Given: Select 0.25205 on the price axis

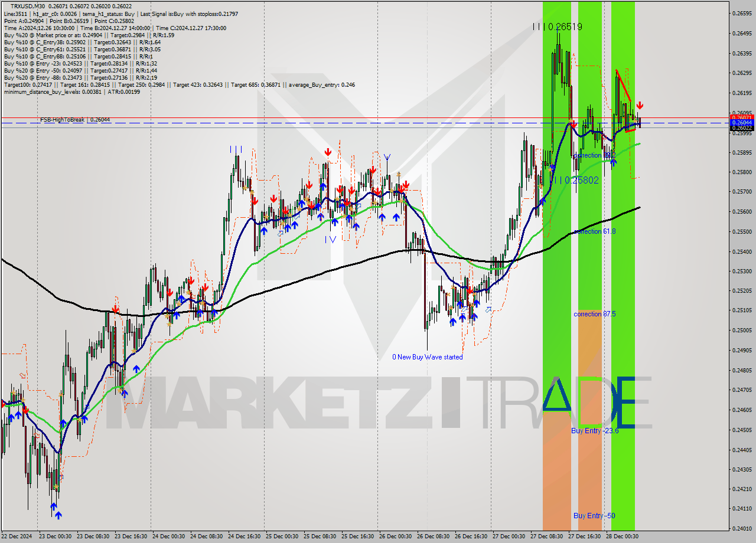Looking at the screenshot, I should pos(742,291).
